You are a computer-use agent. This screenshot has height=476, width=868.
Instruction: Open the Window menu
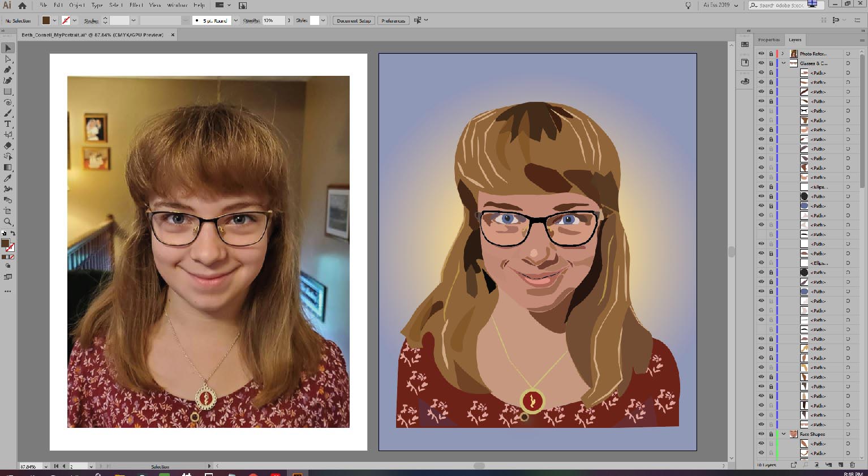(x=177, y=5)
